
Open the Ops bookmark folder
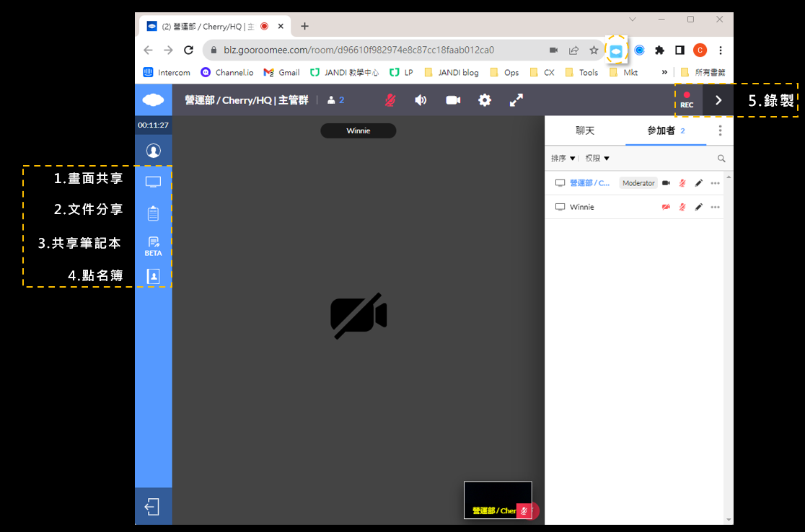pyautogui.click(x=505, y=72)
